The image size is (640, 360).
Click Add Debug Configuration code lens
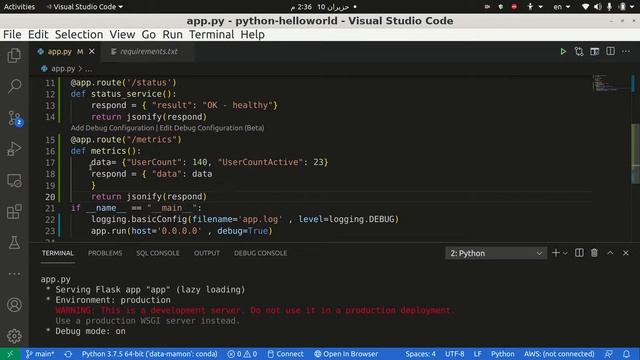coord(112,128)
